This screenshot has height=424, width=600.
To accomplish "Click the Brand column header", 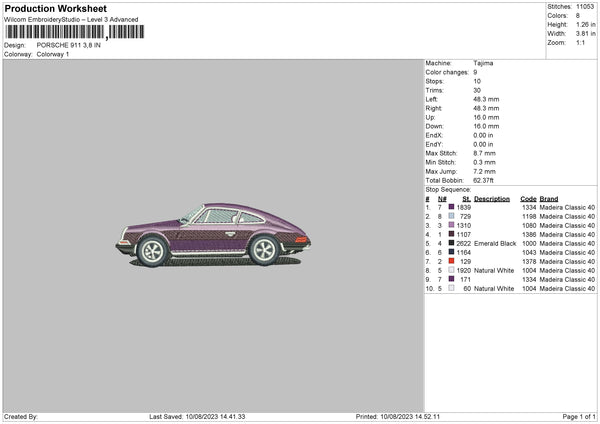I will pos(549,198).
